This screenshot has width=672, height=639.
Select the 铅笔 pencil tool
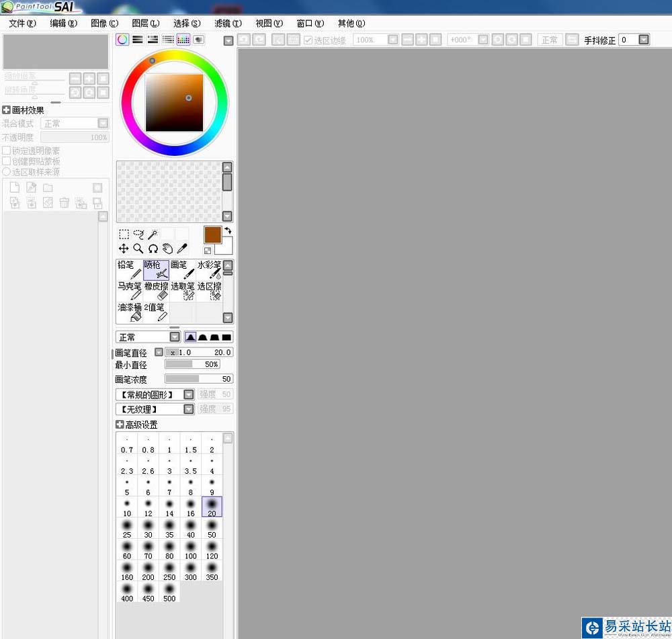130,270
